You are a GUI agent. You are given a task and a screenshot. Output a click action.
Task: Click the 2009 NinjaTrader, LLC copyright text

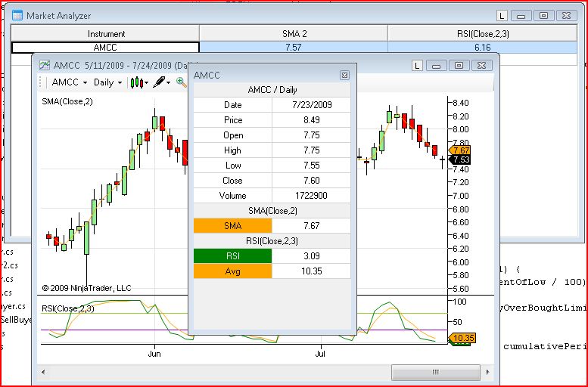[x=86, y=288]
